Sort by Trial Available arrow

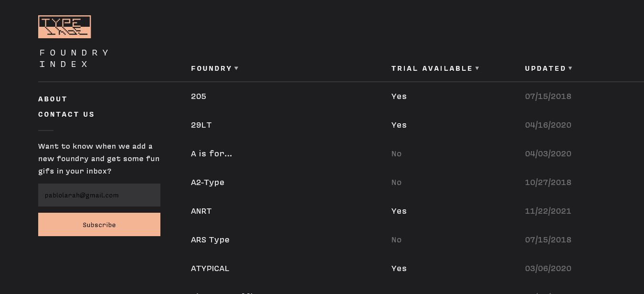[477, 68]
